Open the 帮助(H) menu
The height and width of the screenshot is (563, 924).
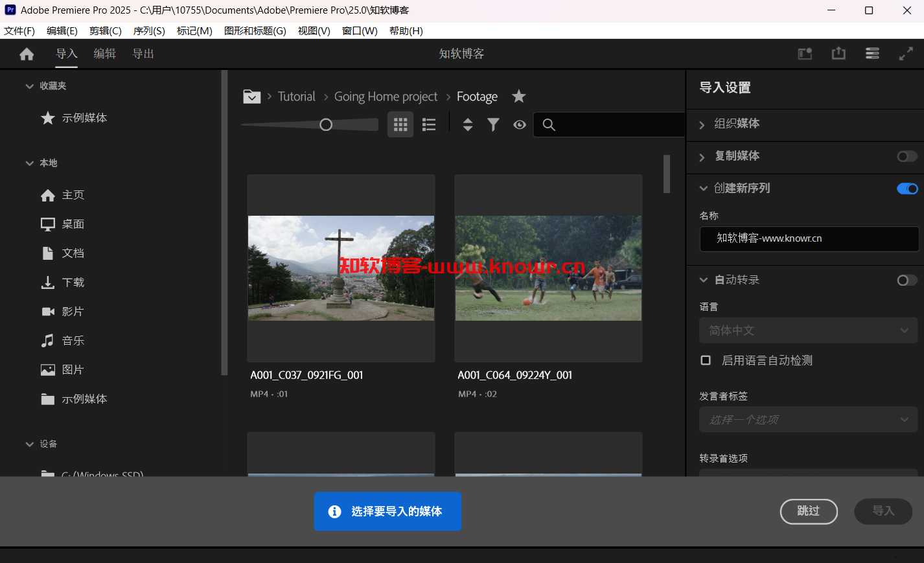406,30
